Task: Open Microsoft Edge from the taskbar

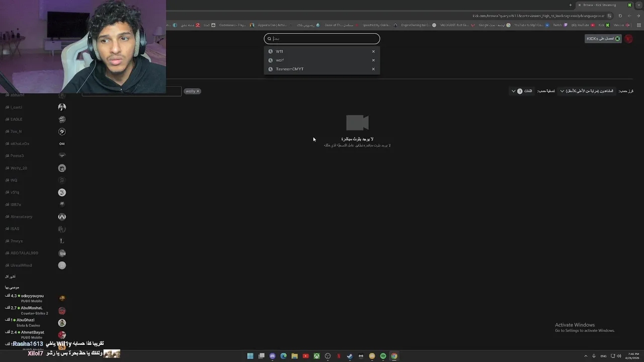Action: (x=283, y=356)
